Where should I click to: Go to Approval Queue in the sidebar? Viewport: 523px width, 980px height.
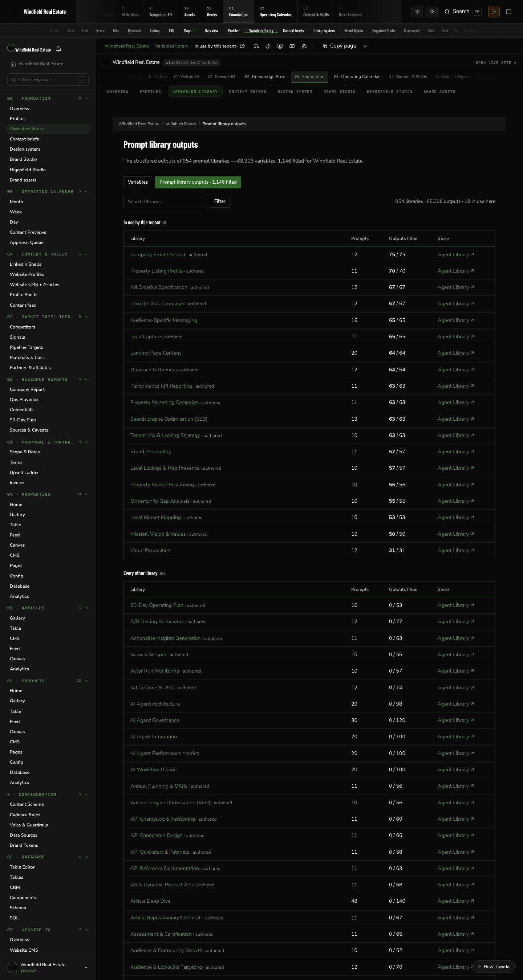pos(27,242)
